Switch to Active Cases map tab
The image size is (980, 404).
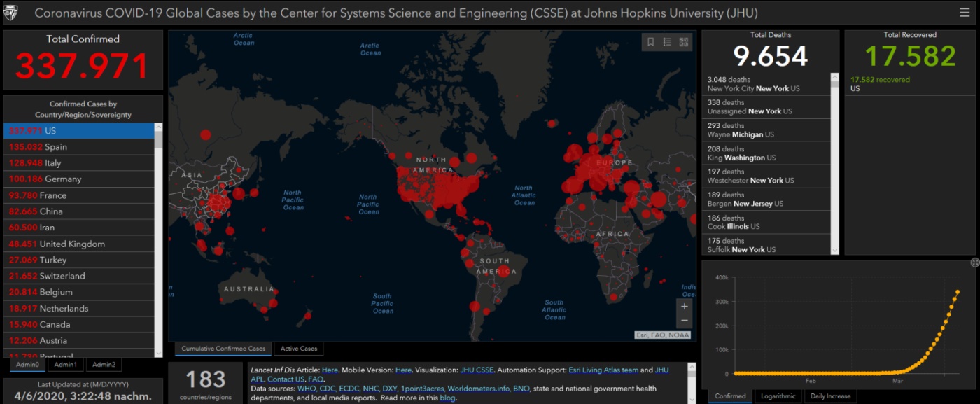[x=299, y=349]
